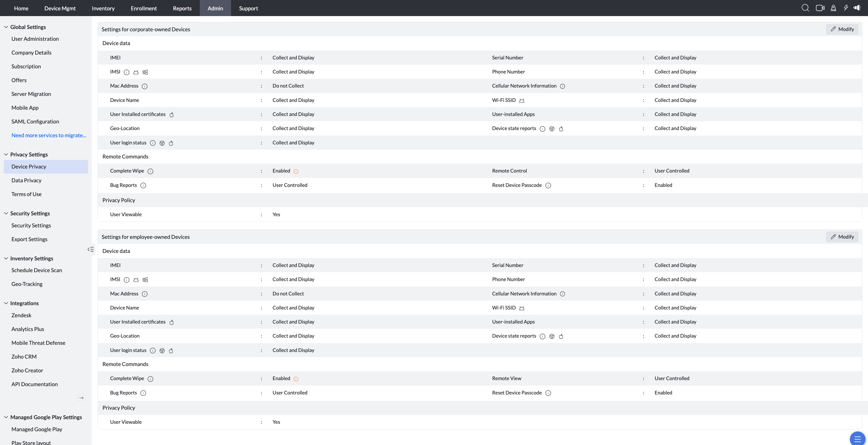Orange warning icon next to corporate Enabled
The width and height of the screenshot is (868, 445).
click(x=296, y=171)
